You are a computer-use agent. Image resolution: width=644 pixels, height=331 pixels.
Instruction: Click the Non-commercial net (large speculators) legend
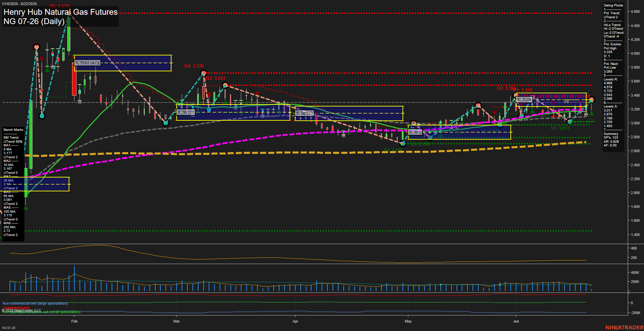(35, 303)
